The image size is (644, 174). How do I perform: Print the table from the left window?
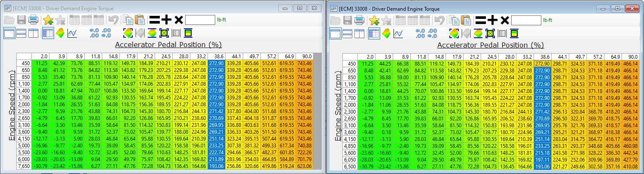33,20
